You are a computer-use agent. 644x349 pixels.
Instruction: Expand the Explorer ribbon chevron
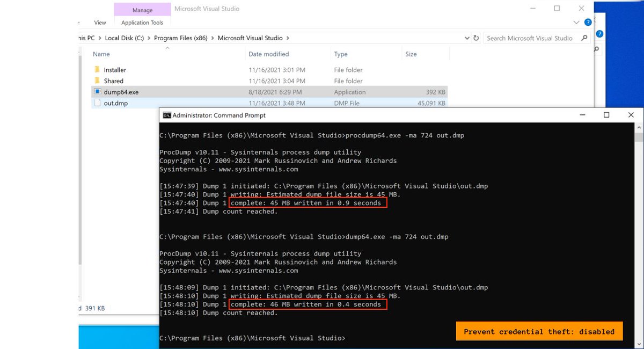coord(577,23)
